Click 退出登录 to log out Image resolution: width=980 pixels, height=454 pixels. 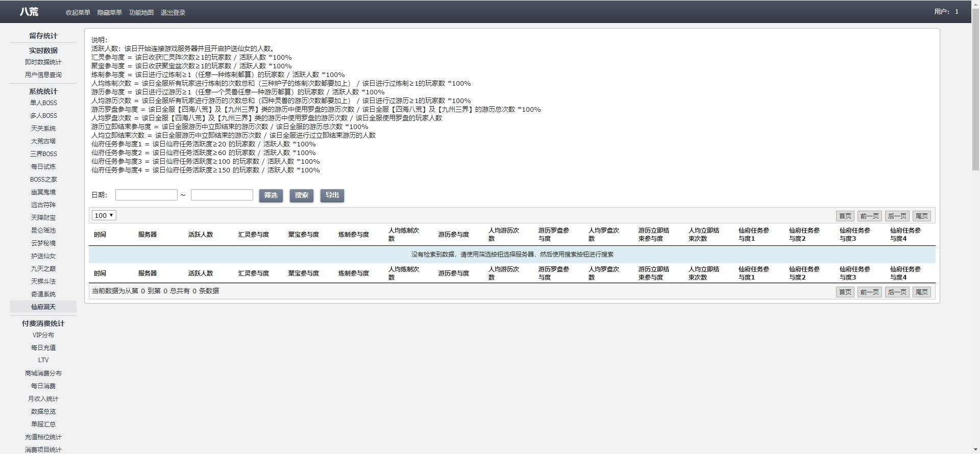173,12
